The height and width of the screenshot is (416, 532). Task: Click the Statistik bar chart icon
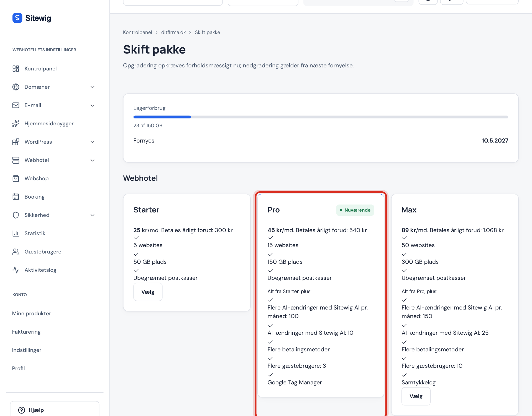tap(16, 233)
